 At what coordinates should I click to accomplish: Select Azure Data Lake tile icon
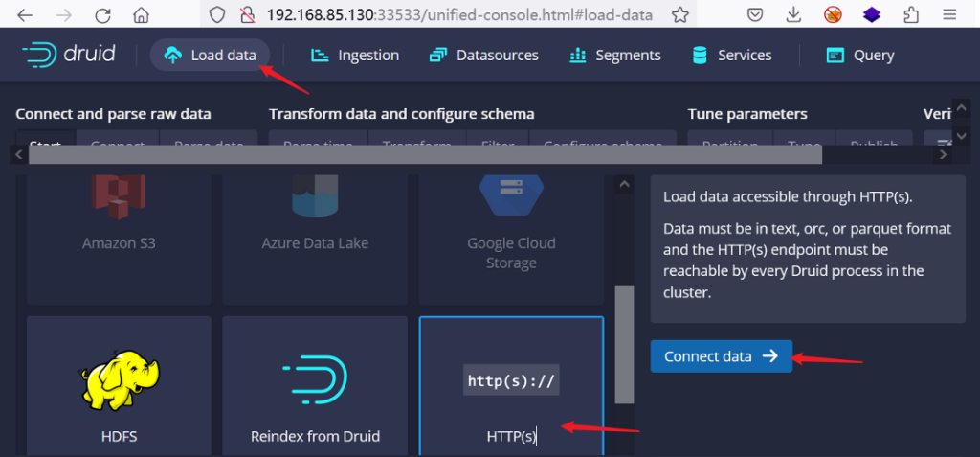315,195
